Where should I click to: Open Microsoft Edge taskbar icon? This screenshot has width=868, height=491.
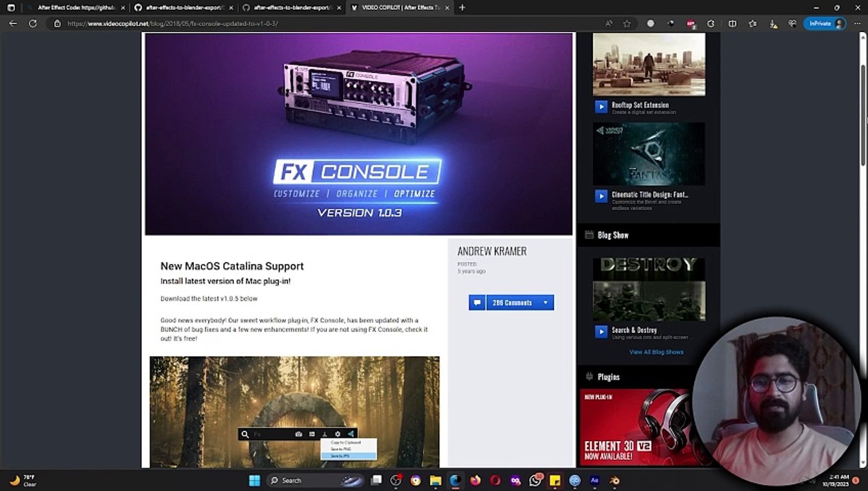coord(455,480)
